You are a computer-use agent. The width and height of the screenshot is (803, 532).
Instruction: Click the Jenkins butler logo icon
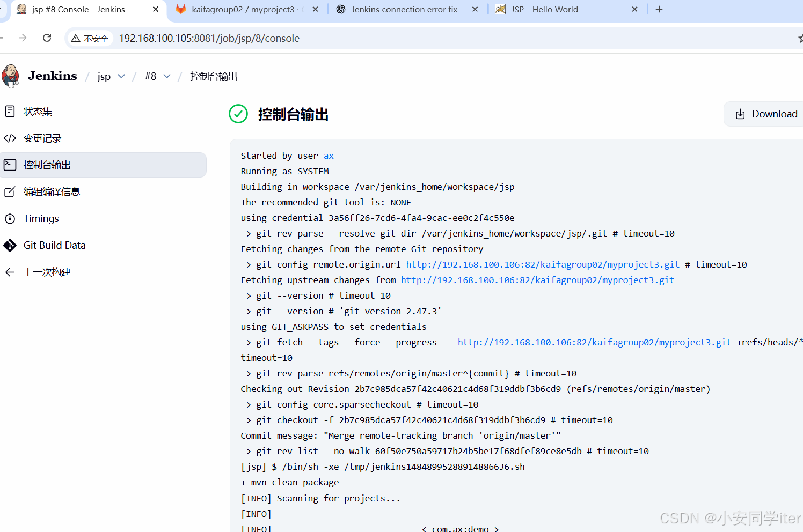[x=11, y=76]
